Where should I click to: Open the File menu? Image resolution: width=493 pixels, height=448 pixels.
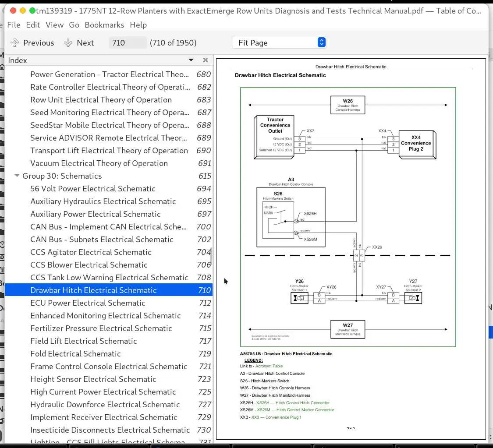pos(14,25)
